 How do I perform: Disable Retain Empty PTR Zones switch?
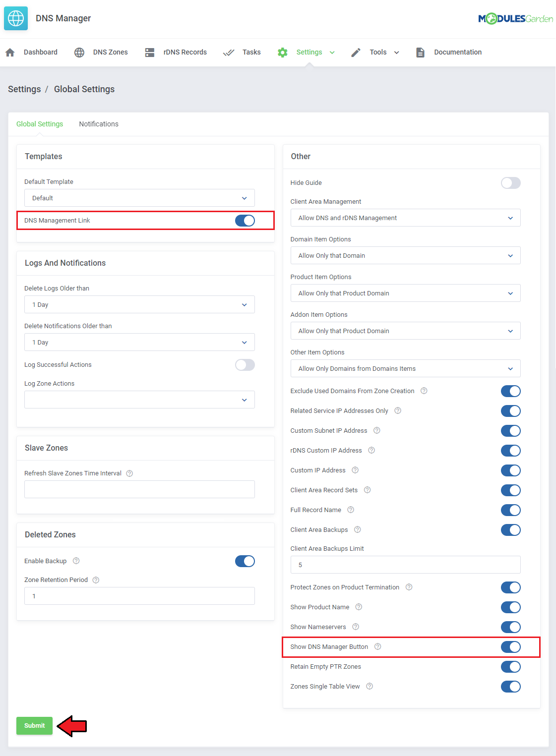pyautogui.click(x=511, y=667)
